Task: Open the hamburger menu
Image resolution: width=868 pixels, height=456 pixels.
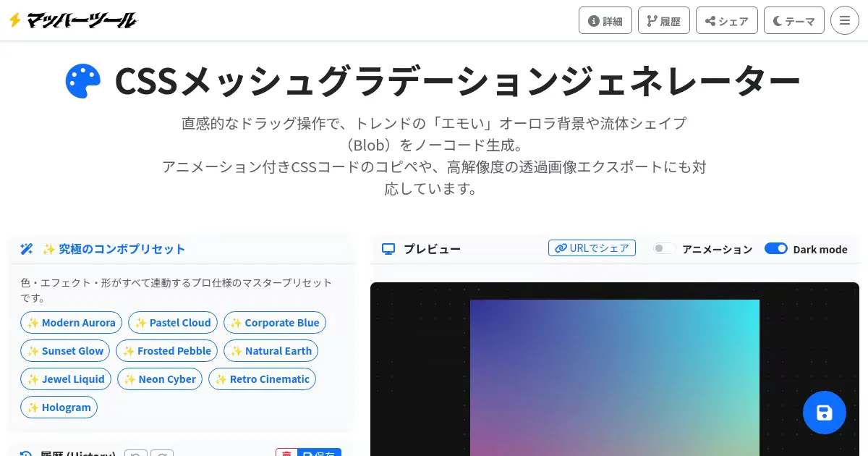Action: [x=845, y=20]
